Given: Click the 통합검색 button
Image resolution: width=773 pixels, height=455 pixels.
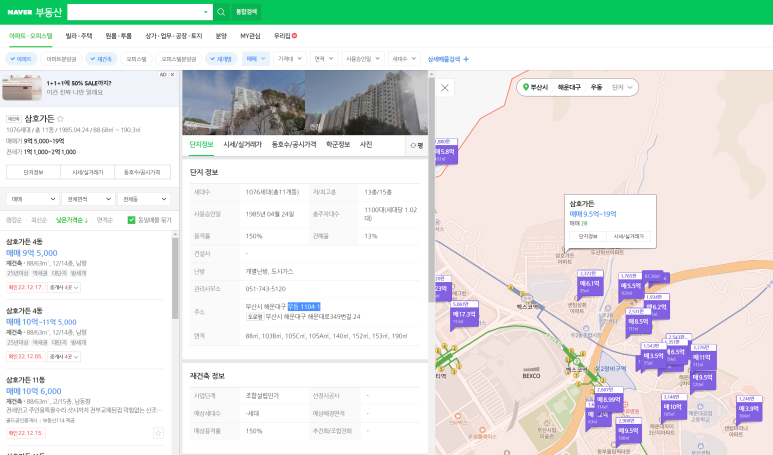Looking at the screenshot, I should coord(246,12).
